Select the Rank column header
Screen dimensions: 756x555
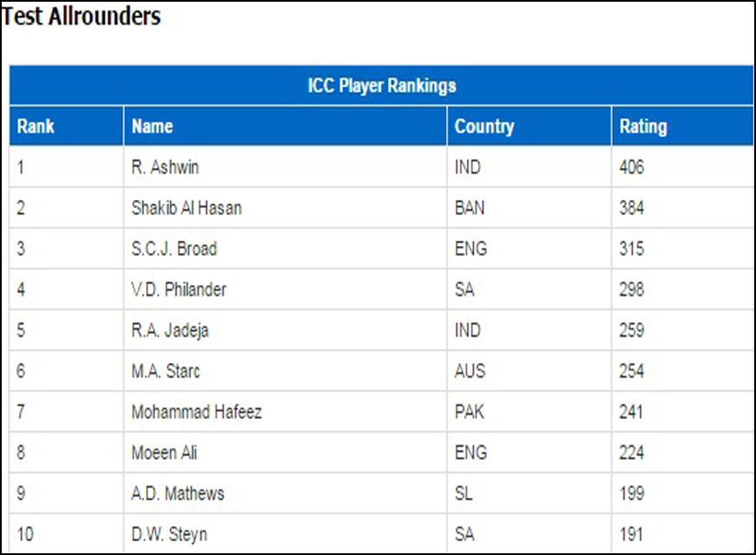point(36,126)
